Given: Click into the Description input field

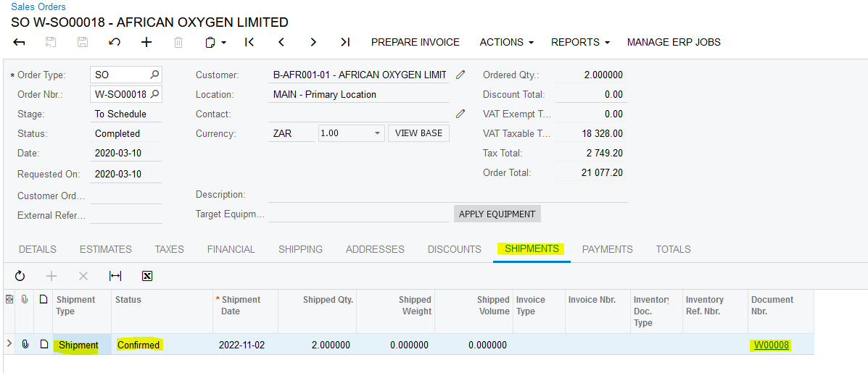Looking at the screenshot, I should click(447, 194).
